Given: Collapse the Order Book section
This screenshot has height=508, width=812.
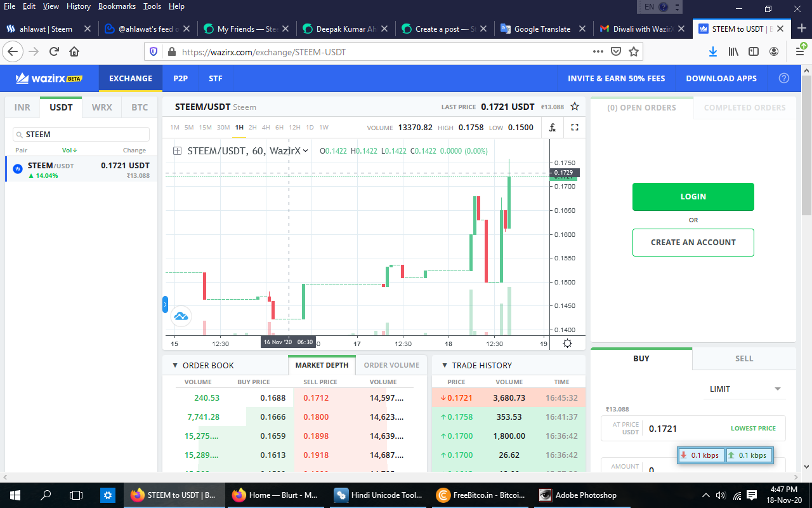Looking at the screenshot, I should click(175, 365).
